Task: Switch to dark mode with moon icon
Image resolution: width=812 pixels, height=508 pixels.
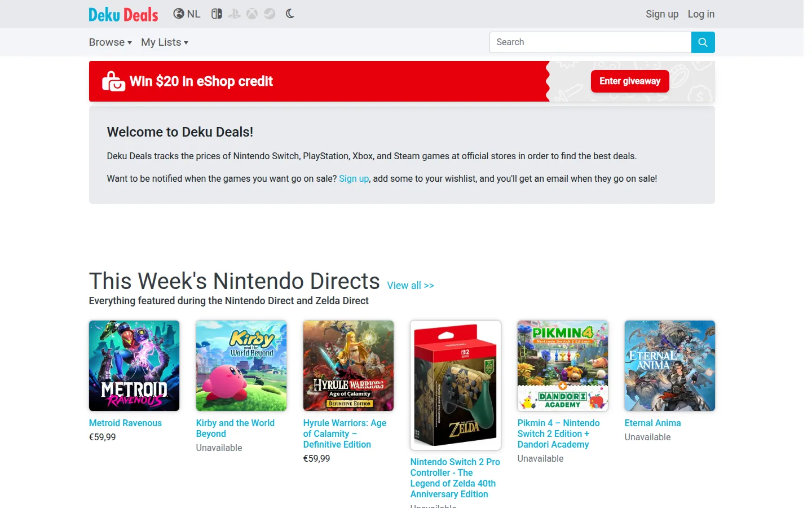Action: pyautogui.click(x=290, y=14)
